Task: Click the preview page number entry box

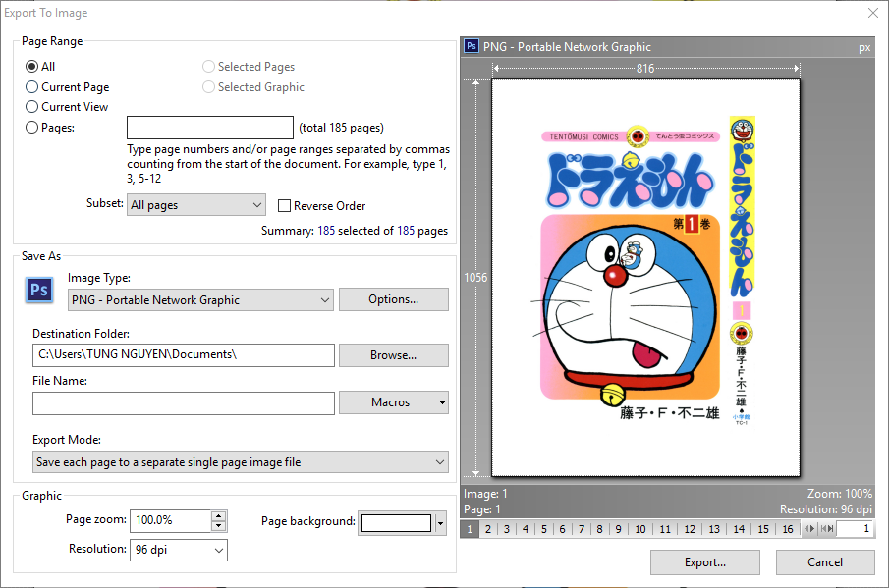Action: coord(855,528)
